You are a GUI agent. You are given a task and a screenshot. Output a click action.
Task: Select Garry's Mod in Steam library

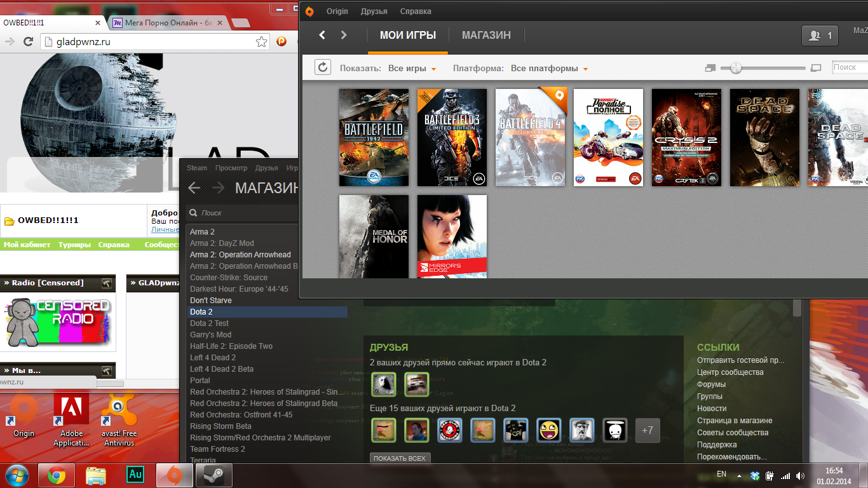pos(211,335)
